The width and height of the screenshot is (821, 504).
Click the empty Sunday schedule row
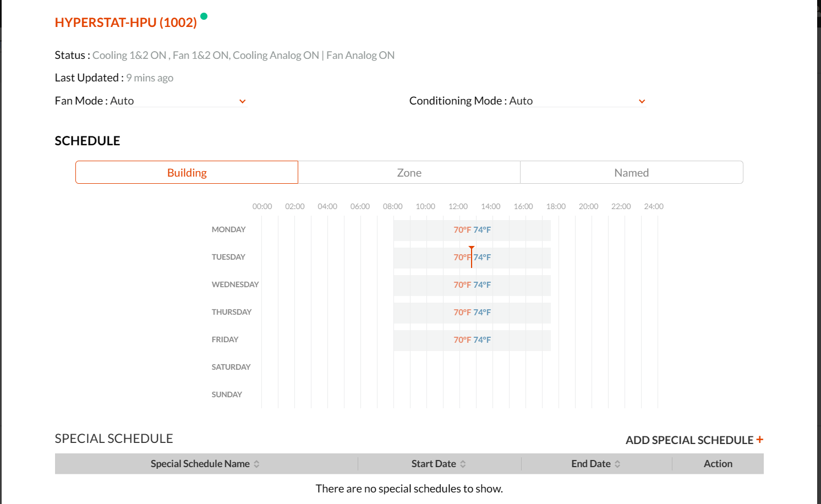[459, 395]
